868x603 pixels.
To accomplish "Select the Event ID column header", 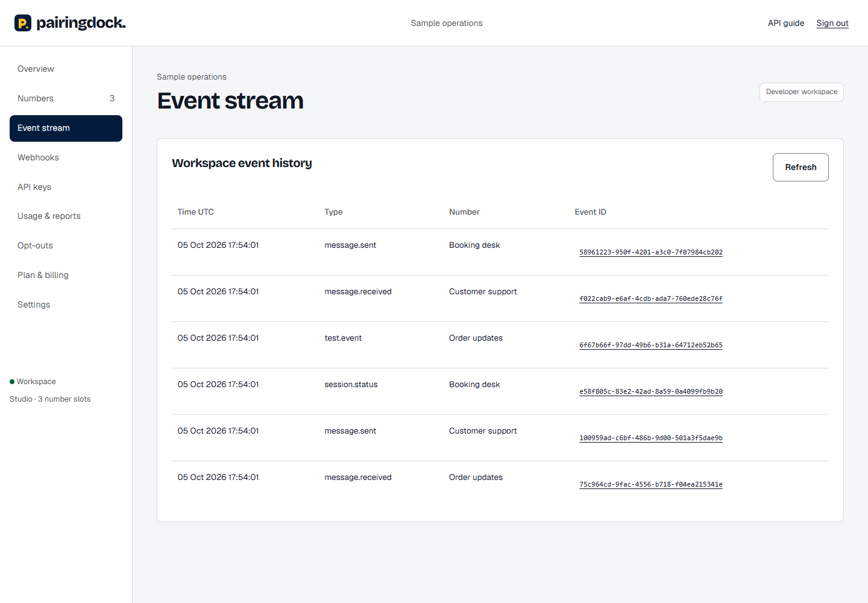I will pyautogui.click(x=591, y=212).
